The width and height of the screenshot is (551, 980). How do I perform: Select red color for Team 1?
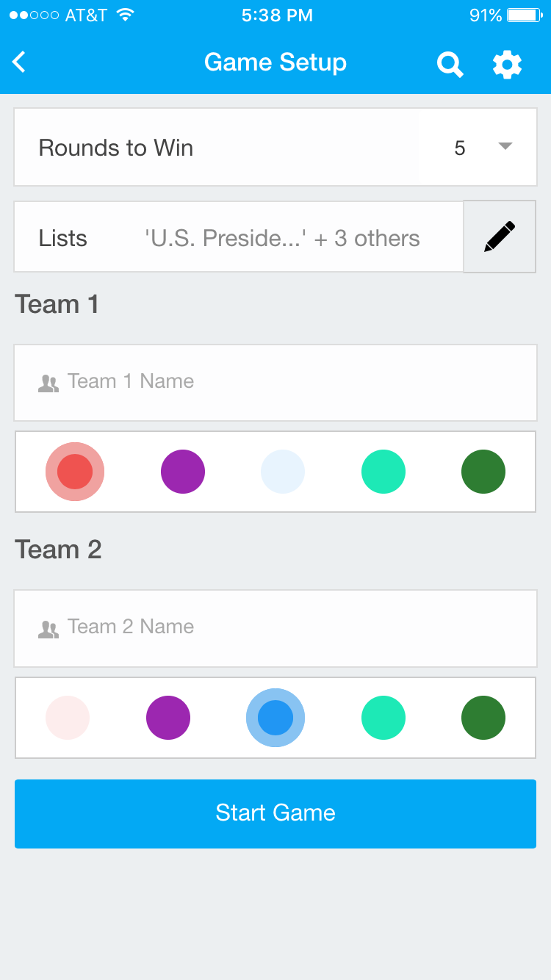tap(75, 472)
